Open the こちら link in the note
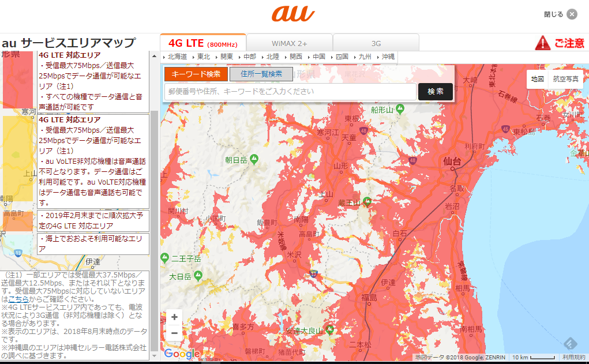This screenshot has width=589, height=364. pos(18,299)
